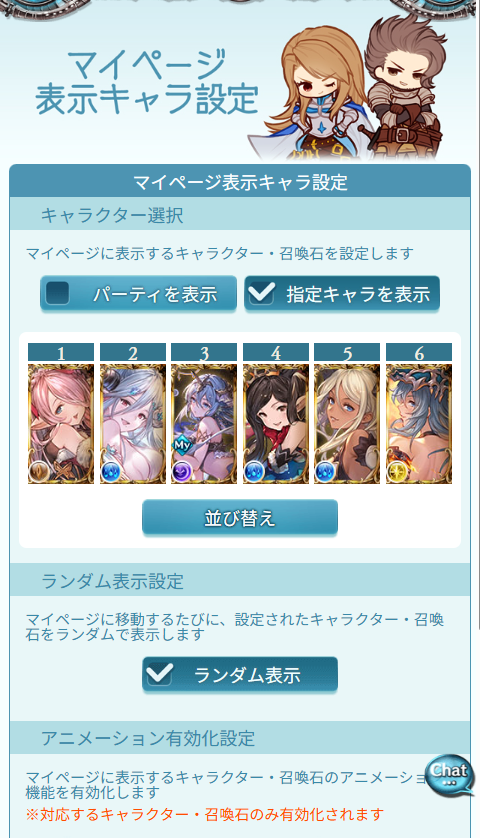
Task: Enable the パーティを表示 checkbox
Action: 58,293
